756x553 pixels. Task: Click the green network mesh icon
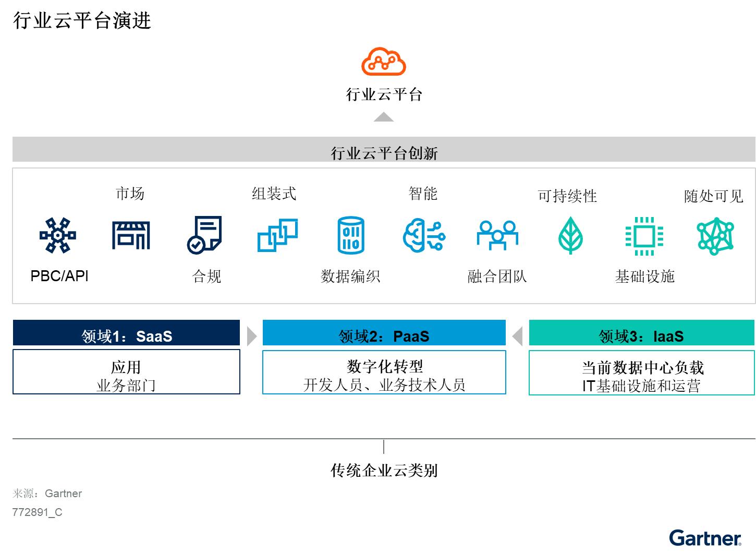coord(715,236)
